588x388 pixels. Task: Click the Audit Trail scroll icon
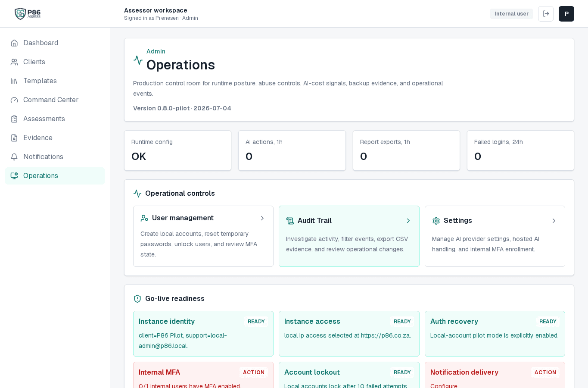[290, 221]
